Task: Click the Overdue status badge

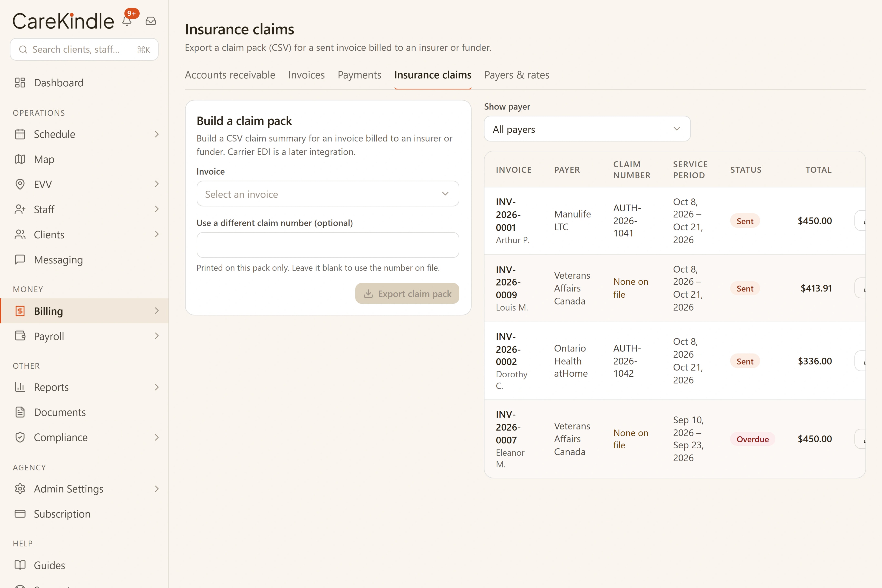Action: (x=752, y=439)
